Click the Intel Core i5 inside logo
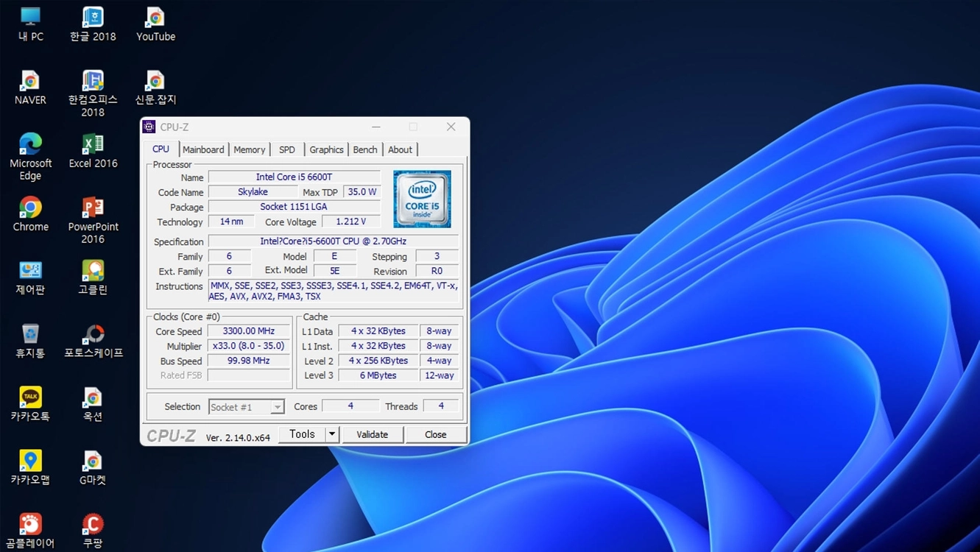Viewport: 980px width, 552px height. coord(422,199)
